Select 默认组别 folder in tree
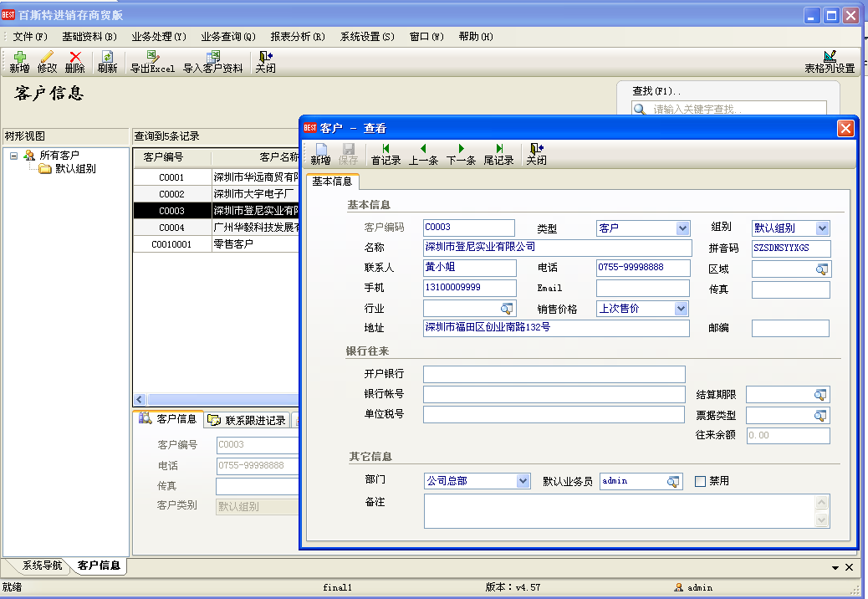 click(75, 169)
